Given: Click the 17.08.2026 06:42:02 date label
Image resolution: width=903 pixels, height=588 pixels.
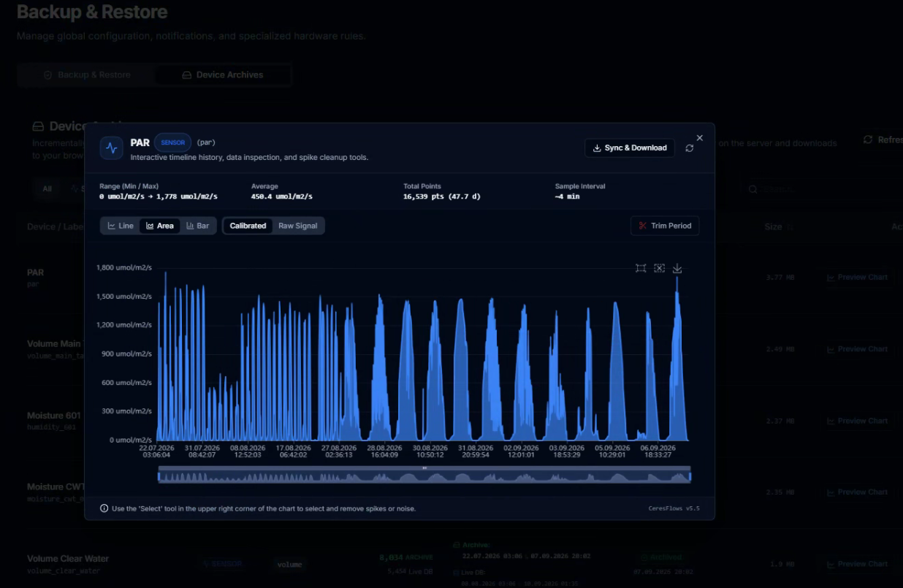Looking at the screenshot, I should (293, 451).
